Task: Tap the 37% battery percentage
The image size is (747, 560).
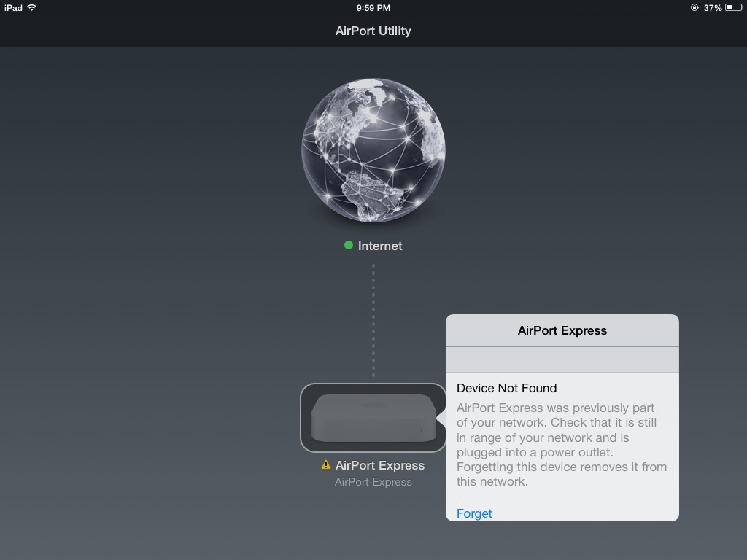Action: (x=713, y=8)
